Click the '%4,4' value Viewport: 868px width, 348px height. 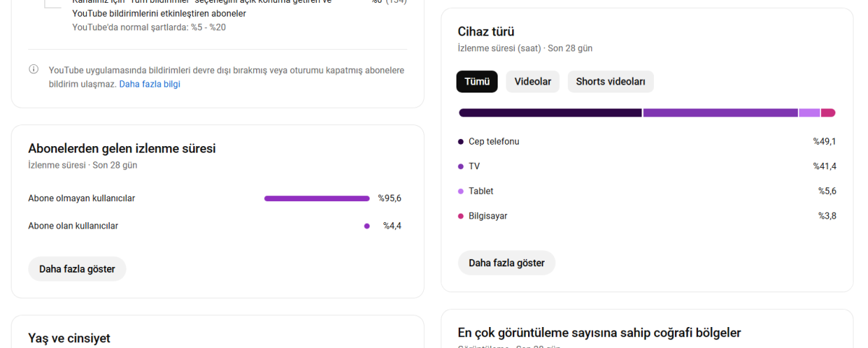392,226
